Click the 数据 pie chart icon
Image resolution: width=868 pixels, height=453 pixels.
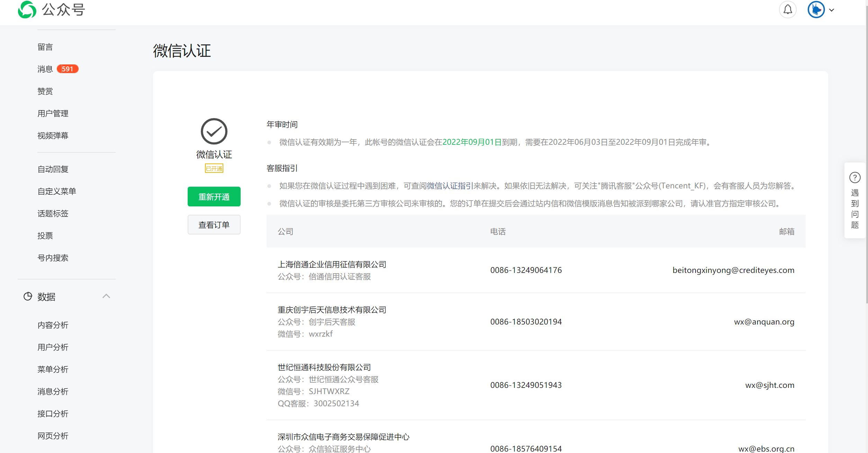28,296
